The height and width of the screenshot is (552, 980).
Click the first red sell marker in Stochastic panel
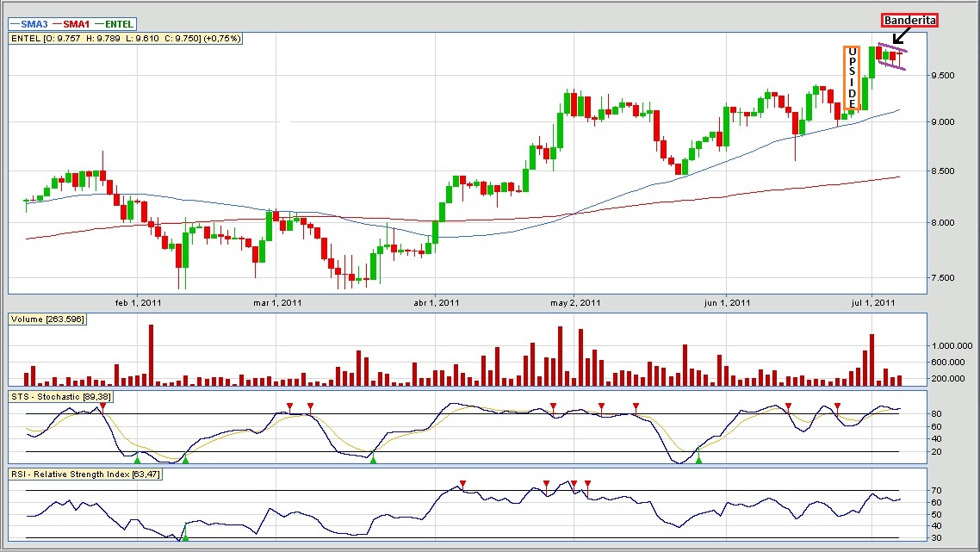(x=102, y=406)
